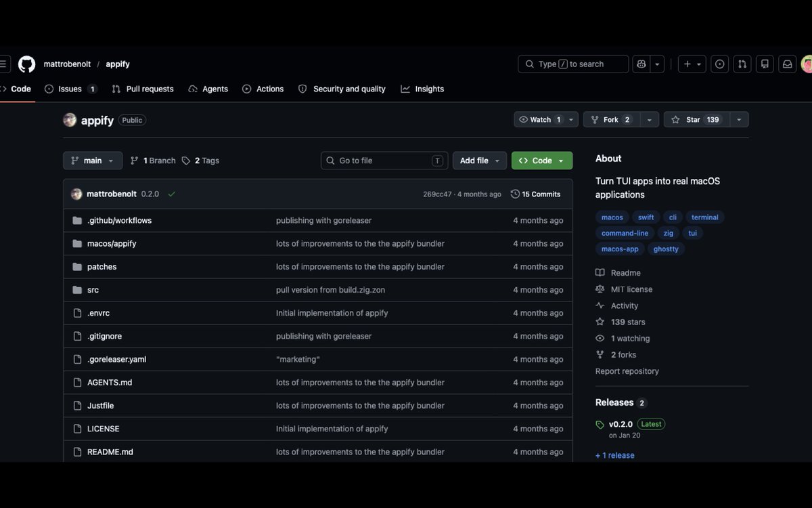Fork the appify repository
Viewport: 812px width, 508px height.
click(x=611, y=119)
